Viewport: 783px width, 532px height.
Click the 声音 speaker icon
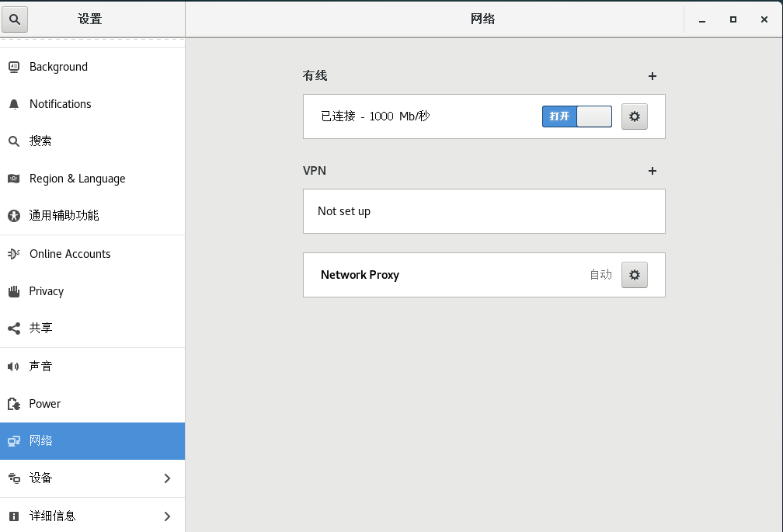click(14, 367)
